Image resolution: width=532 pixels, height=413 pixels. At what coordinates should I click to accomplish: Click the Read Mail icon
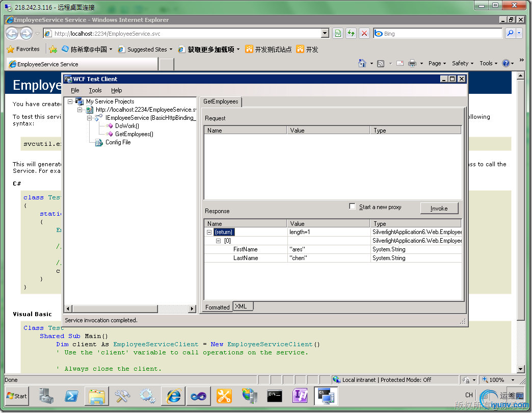click(x=400, y=63)
